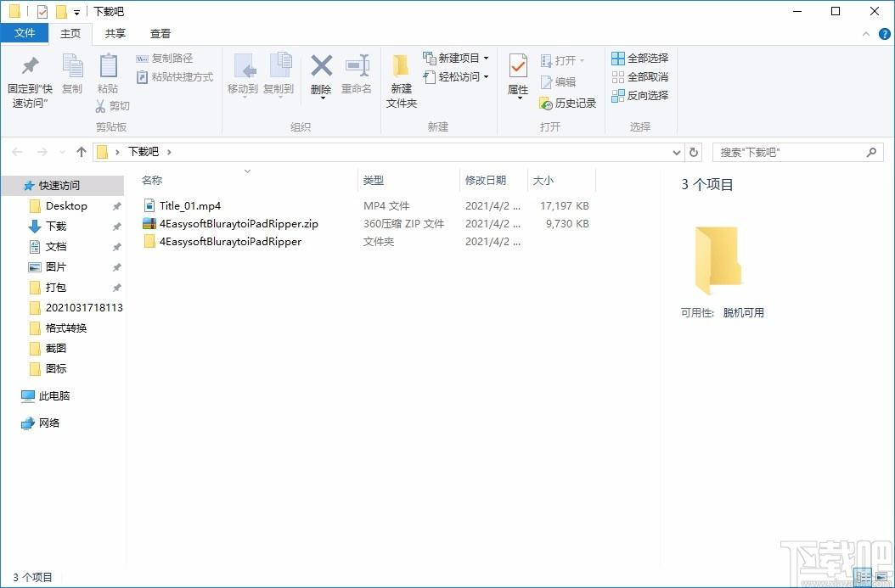Open Quick Access Toolbar customize dropdown
895x588 pixels.
click(x=76, y=12)
